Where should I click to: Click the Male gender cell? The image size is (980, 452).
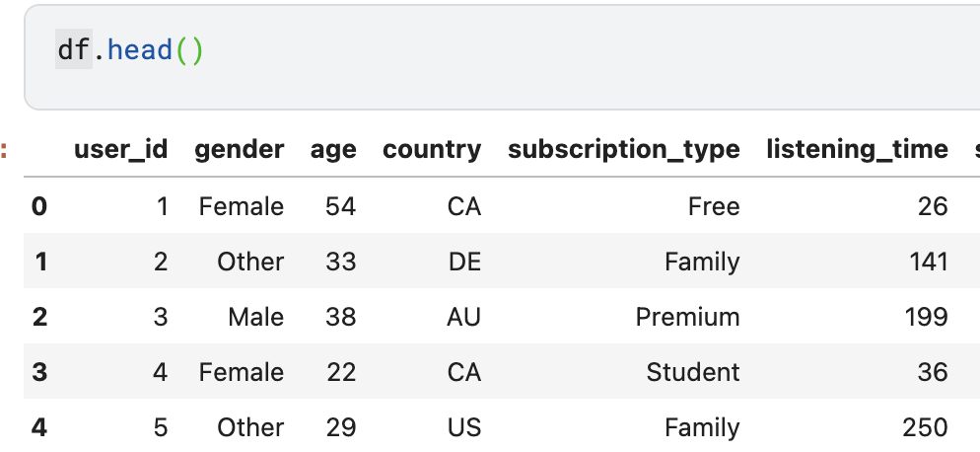tap(255, 317)
